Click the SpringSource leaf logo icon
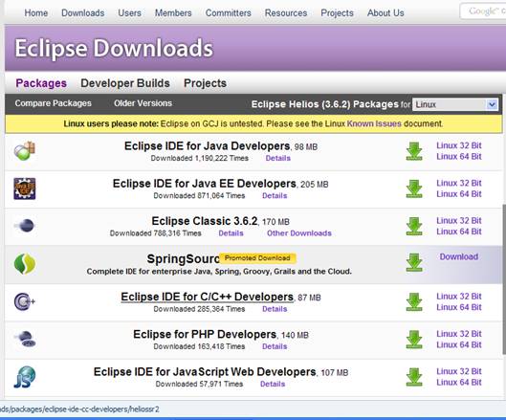The width and height of the screenshot is (506, 420). [25, 264]
